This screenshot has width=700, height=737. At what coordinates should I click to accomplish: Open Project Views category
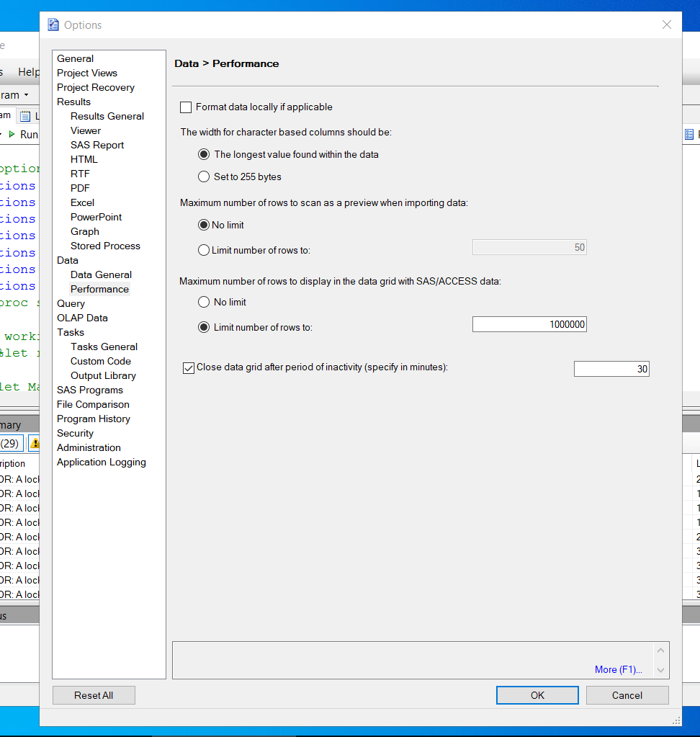point(87,73)
